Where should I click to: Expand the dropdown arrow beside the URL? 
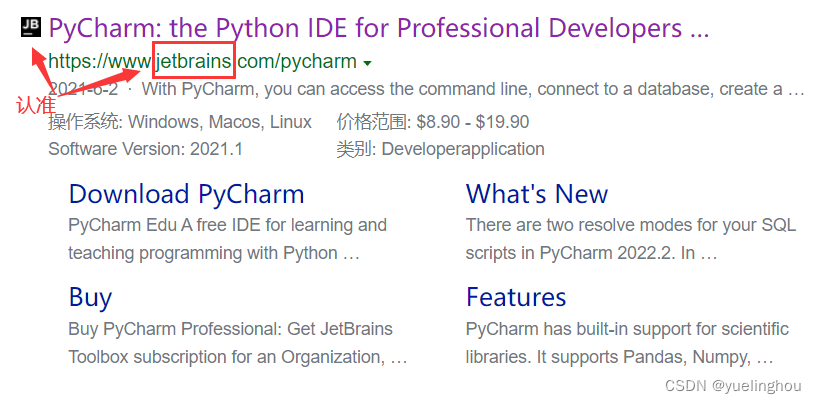(x=367, y=64)
